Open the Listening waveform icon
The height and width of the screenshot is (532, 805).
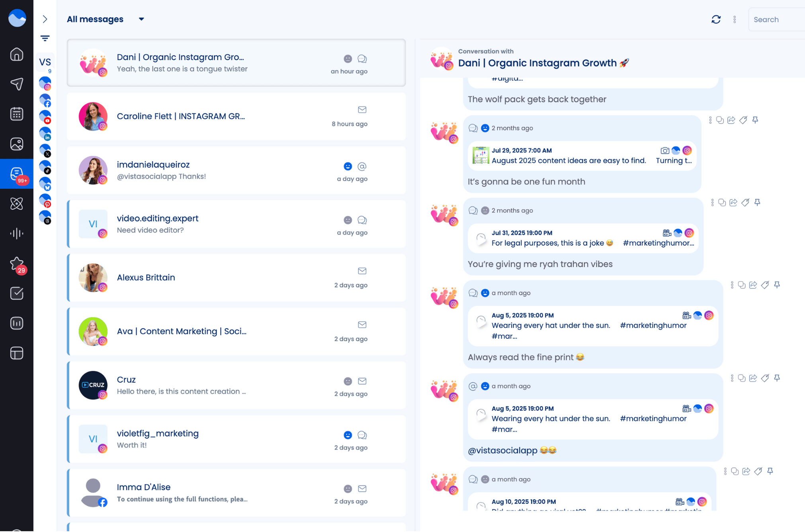click(16, 234)
